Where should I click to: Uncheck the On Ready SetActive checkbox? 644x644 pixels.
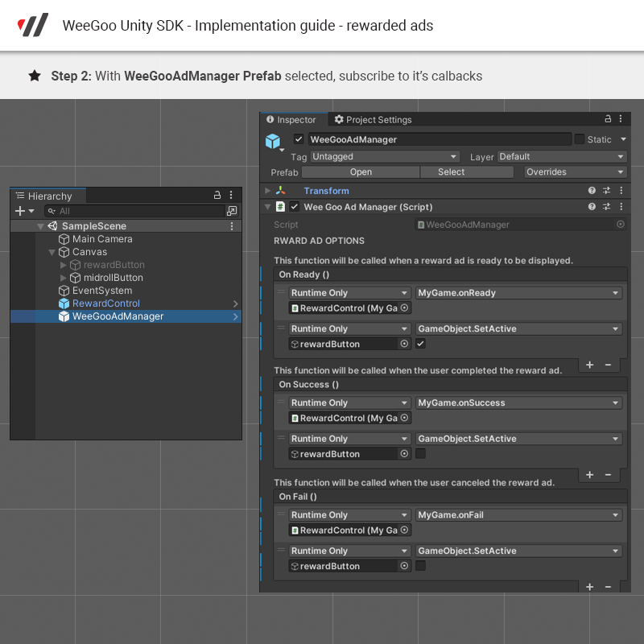coord(420,344)
